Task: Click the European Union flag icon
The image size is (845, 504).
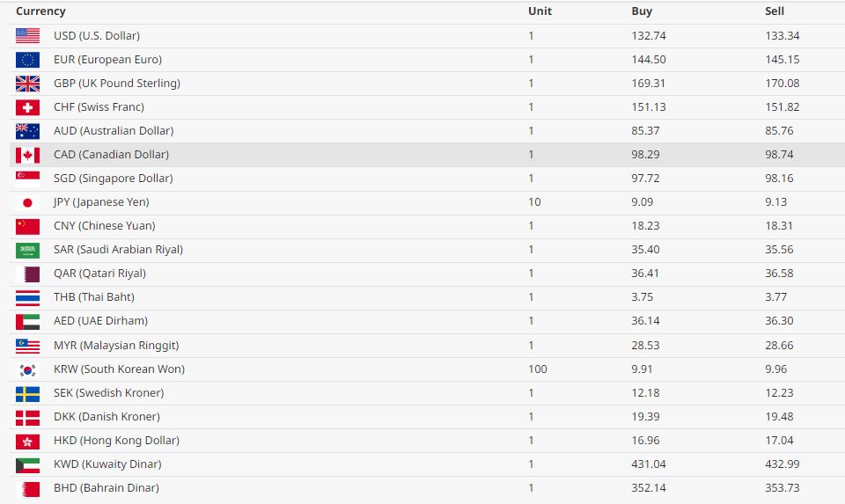Action: (x=27, y=60)
